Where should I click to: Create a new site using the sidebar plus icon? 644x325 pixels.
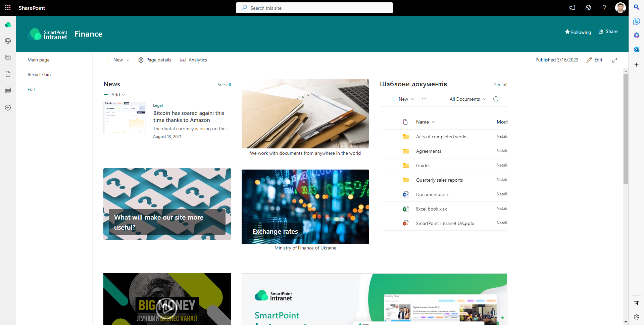[8, 107]
